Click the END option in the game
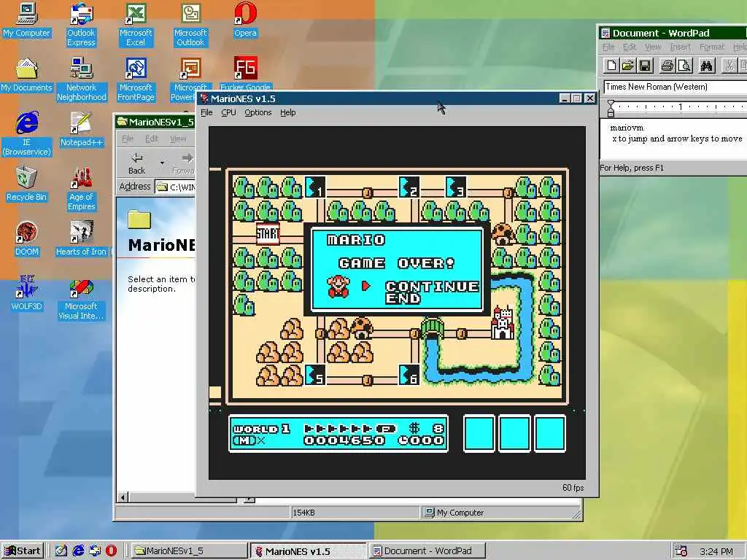747x560 pixels. (403, 298)
